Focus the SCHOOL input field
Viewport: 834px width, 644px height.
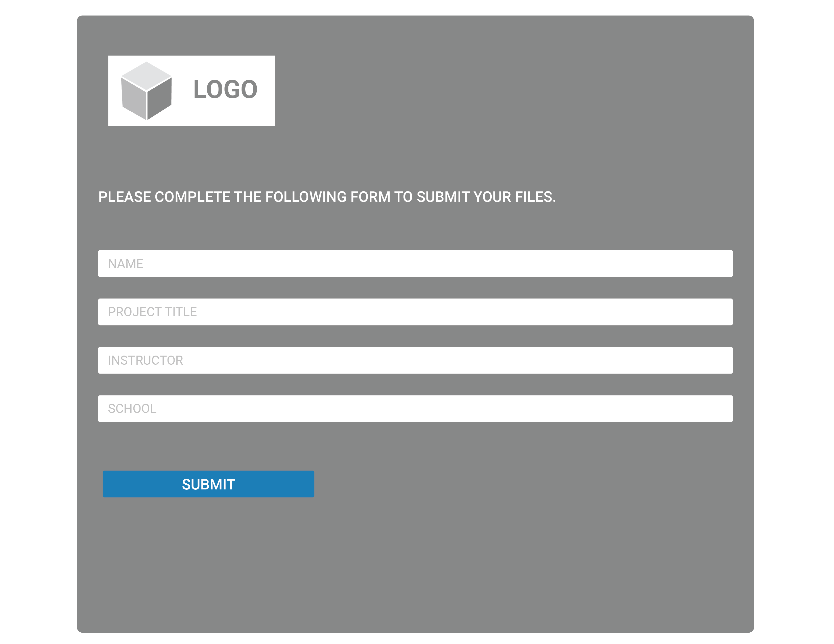415,409
